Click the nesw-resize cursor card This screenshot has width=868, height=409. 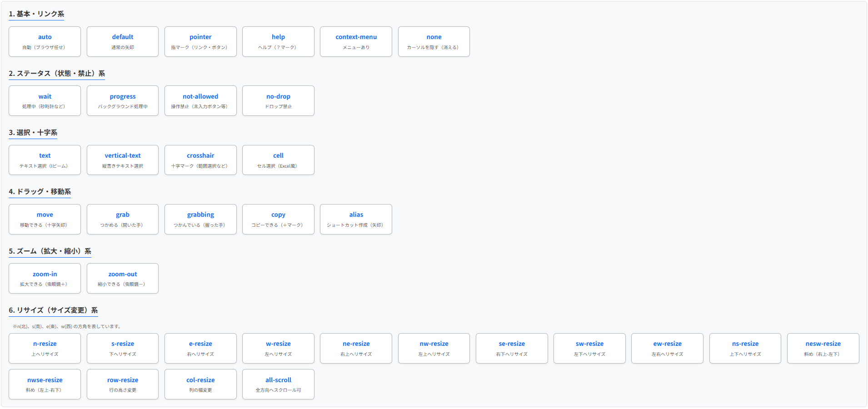coord(823,348)
